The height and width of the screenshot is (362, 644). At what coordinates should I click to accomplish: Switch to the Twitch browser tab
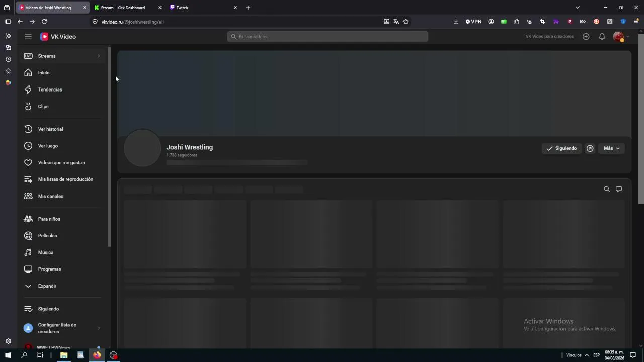(203, 8)
